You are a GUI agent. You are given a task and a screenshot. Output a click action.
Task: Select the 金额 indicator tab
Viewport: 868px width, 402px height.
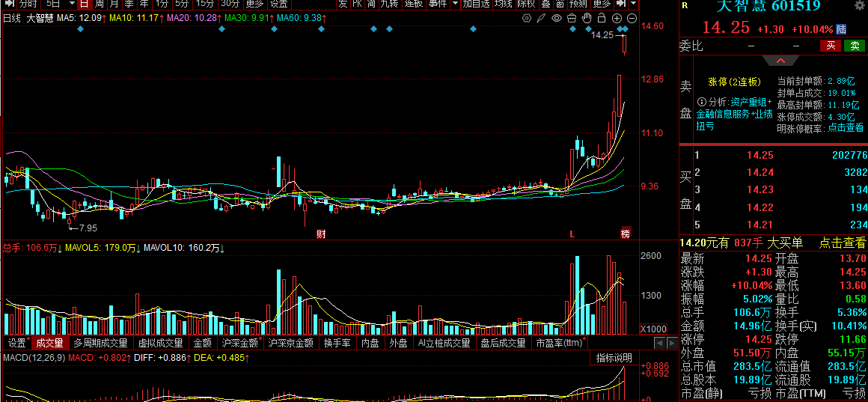(x=202, y=343)
